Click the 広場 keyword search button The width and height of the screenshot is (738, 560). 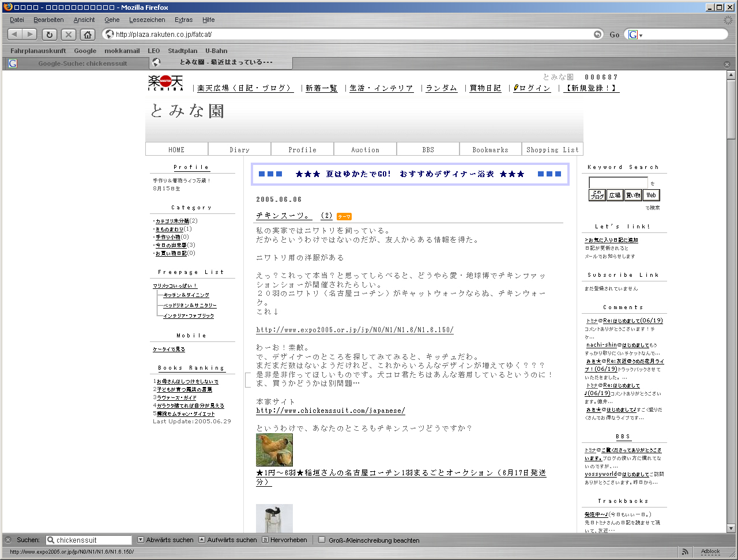pos(615,195)
